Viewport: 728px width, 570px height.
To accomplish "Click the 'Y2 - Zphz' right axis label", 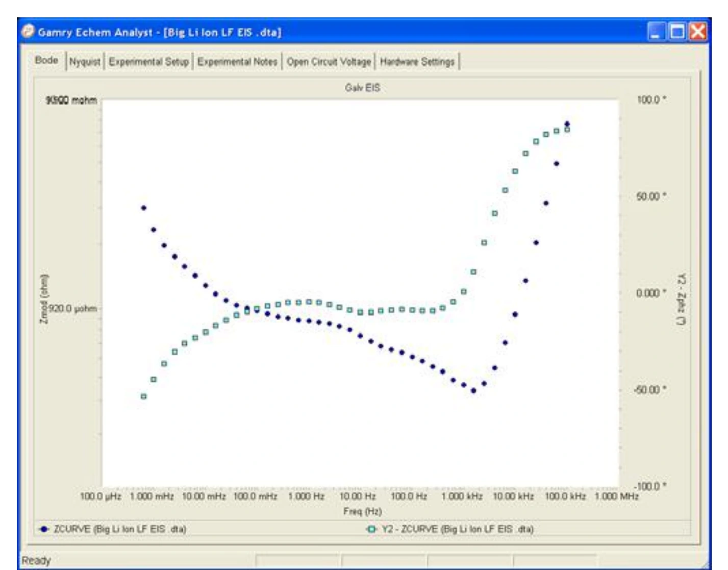I will (682, 299).
